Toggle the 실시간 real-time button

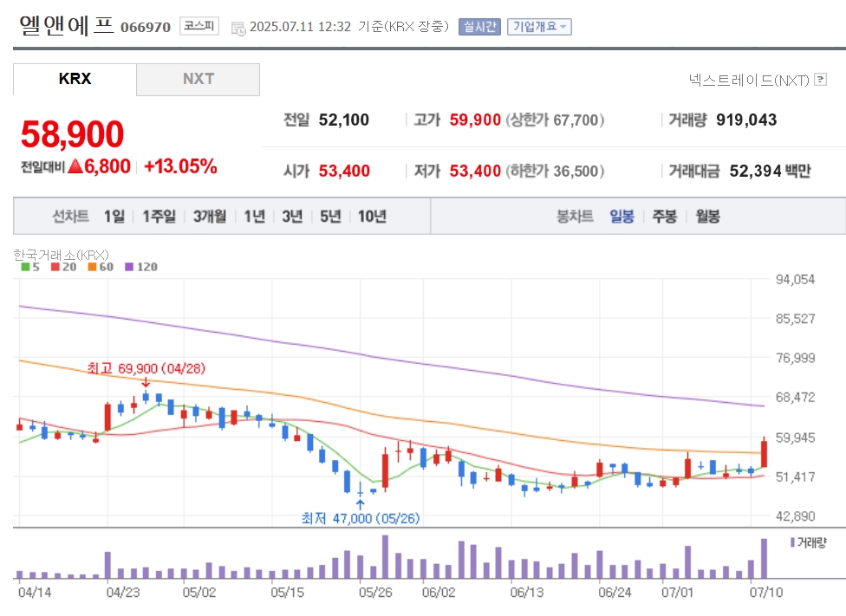coord(479,27)
